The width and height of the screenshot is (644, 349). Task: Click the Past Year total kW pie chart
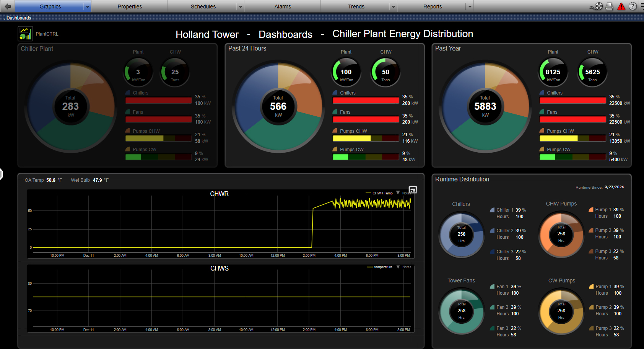click(x=485, y=106)
